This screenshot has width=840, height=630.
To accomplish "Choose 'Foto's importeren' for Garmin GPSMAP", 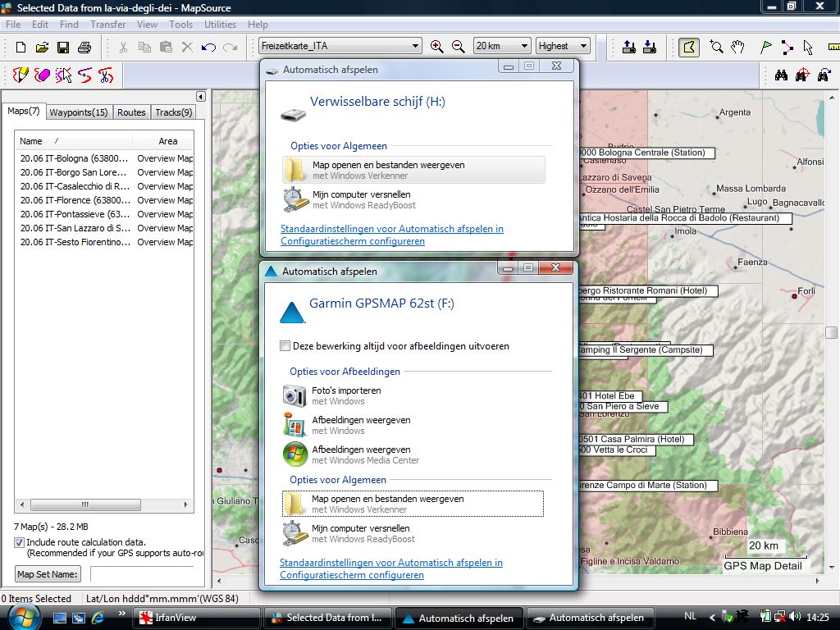I will [346, 390].
